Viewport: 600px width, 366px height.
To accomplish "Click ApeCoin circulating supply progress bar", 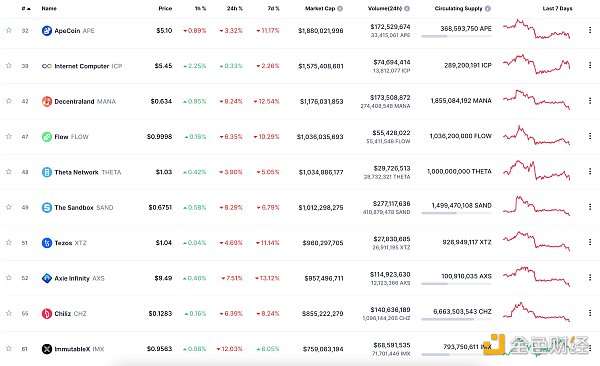I will click(x=456, y=36).
